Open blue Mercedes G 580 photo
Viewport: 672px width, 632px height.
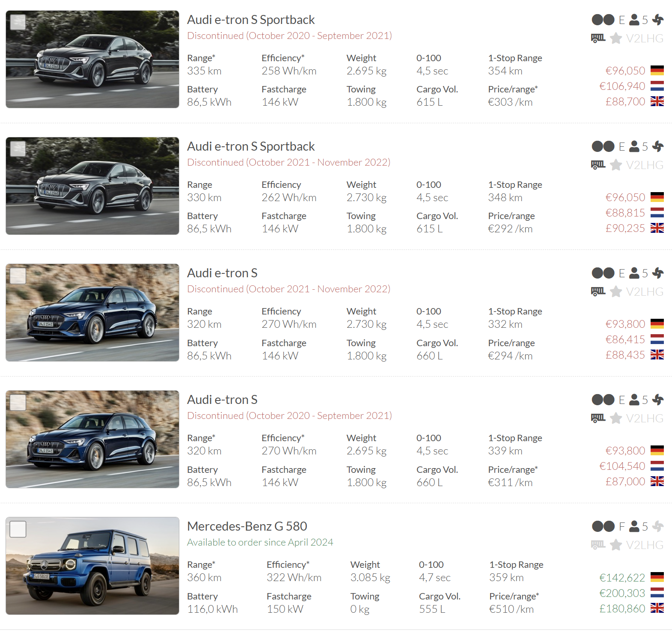92,566
